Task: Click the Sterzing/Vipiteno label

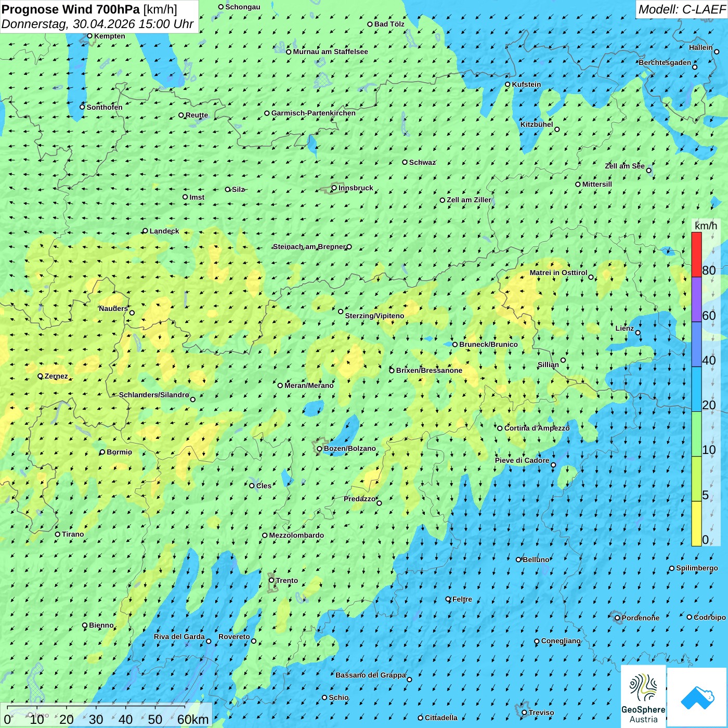Action: coord(374,316)
